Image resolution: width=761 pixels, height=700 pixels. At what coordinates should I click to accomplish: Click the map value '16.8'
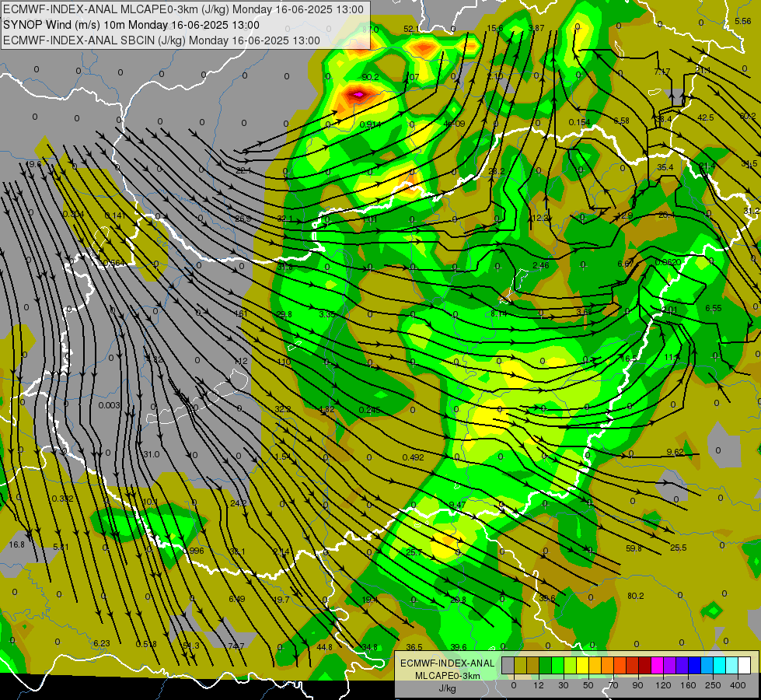[x=16, y=544]
